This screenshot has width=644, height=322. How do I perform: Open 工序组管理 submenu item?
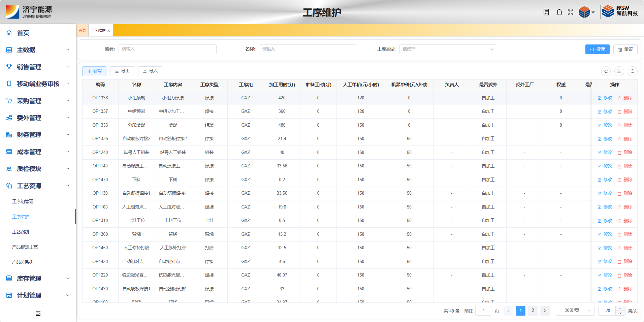pyautogui.click(x=23, y=201)
